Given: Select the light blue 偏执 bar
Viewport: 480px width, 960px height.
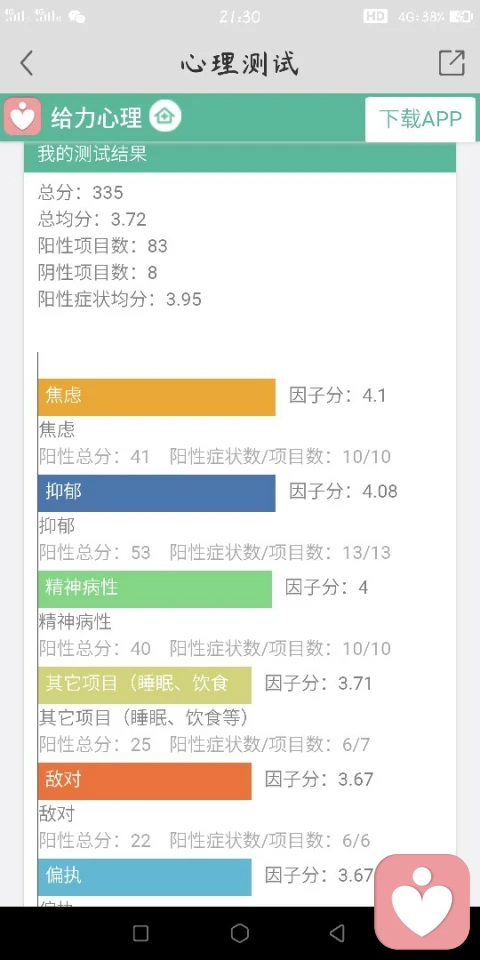Looking at the screenshot, I should click(x=144, y=877).
